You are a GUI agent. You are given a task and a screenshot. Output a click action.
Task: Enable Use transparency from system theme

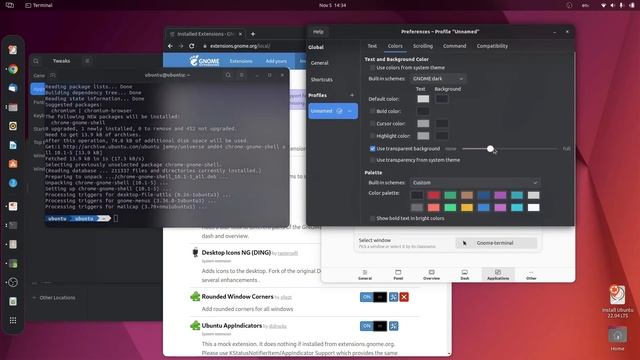click(372, 160)
